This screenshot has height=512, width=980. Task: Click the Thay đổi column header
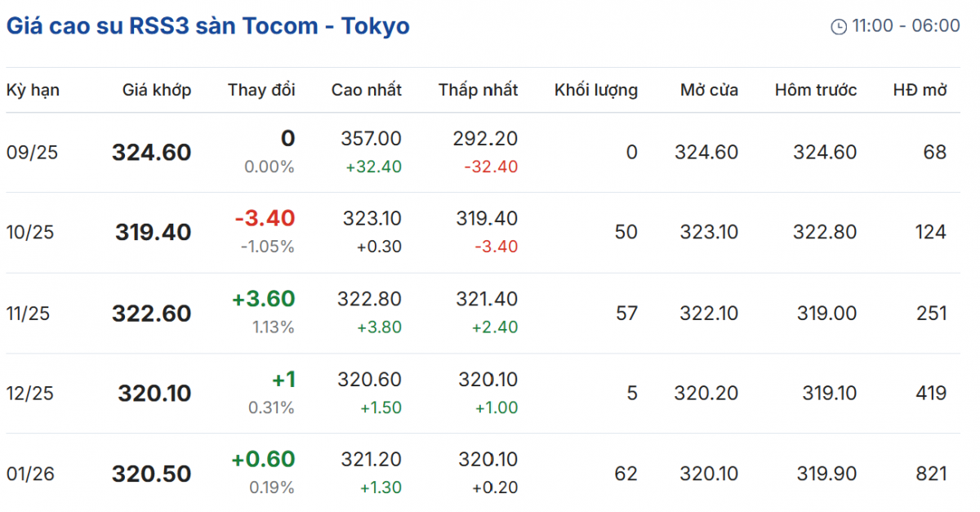261,90
